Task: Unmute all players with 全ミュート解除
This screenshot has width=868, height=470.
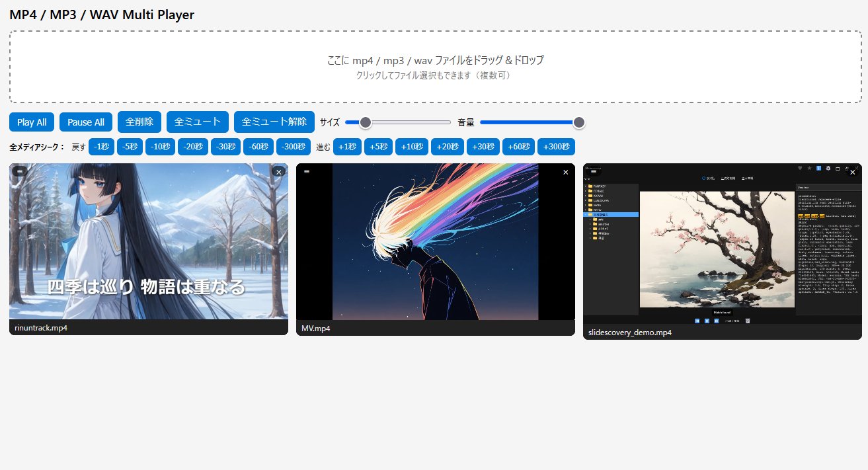Action: (x=274, y=122)
